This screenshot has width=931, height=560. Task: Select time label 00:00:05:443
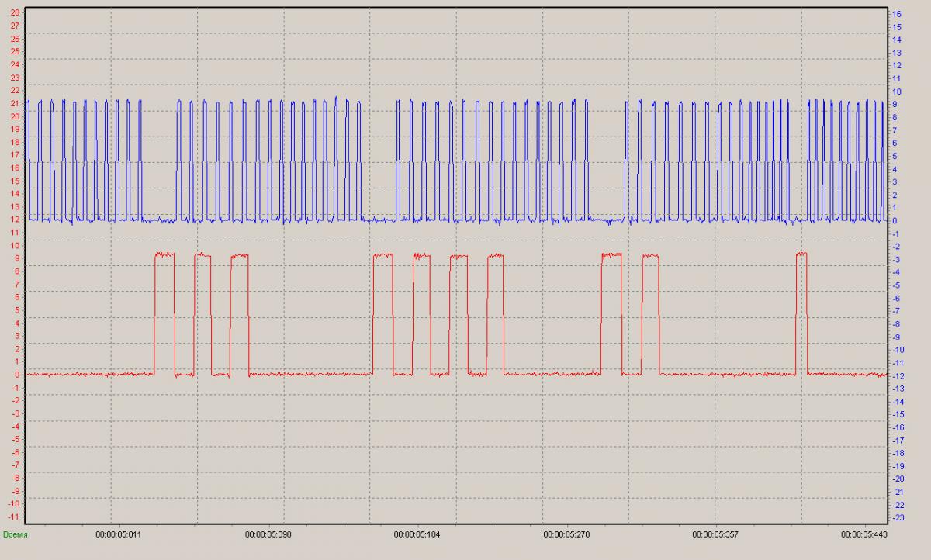[x=864, y=534]
